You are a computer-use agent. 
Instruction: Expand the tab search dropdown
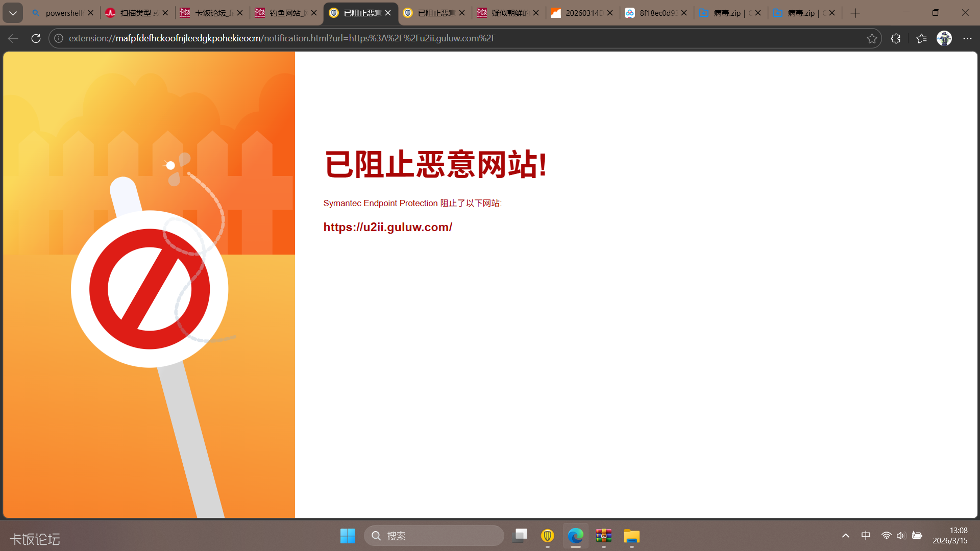coord(13,13)
